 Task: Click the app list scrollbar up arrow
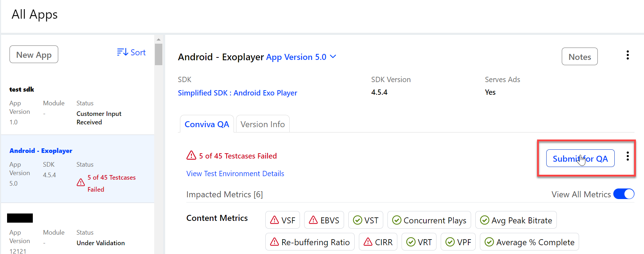[x=158, y=39]
